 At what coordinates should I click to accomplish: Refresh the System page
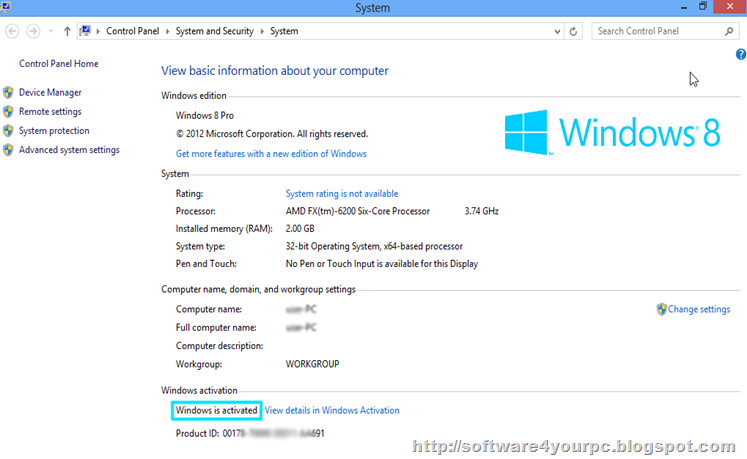click(x=574, y=31)
